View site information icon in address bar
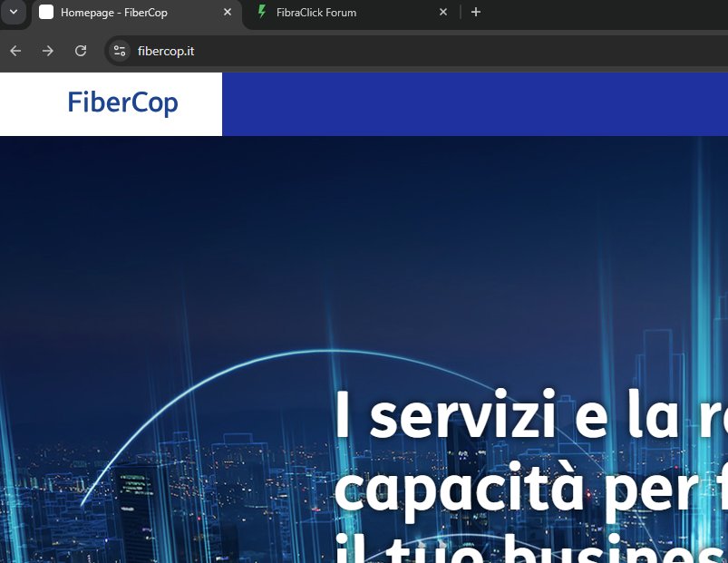Image resolution: width=728 pixels, height=563 pixels. tap(120, 51)
